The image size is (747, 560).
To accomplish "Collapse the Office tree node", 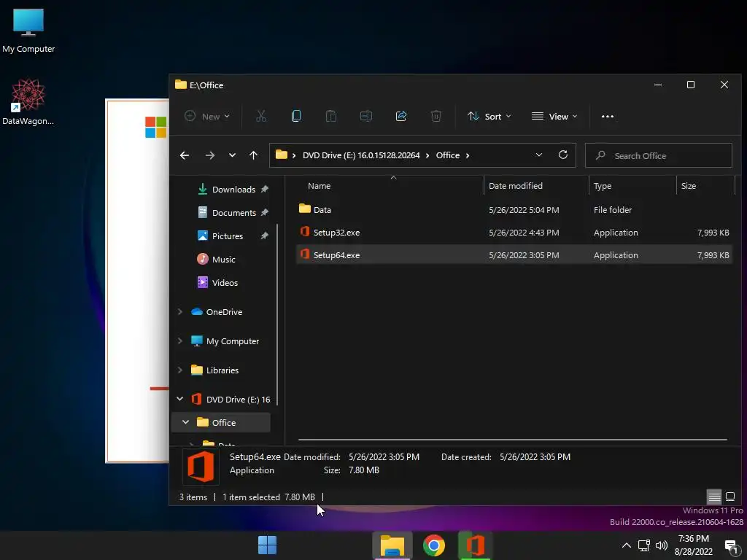I will click(186, 422).
